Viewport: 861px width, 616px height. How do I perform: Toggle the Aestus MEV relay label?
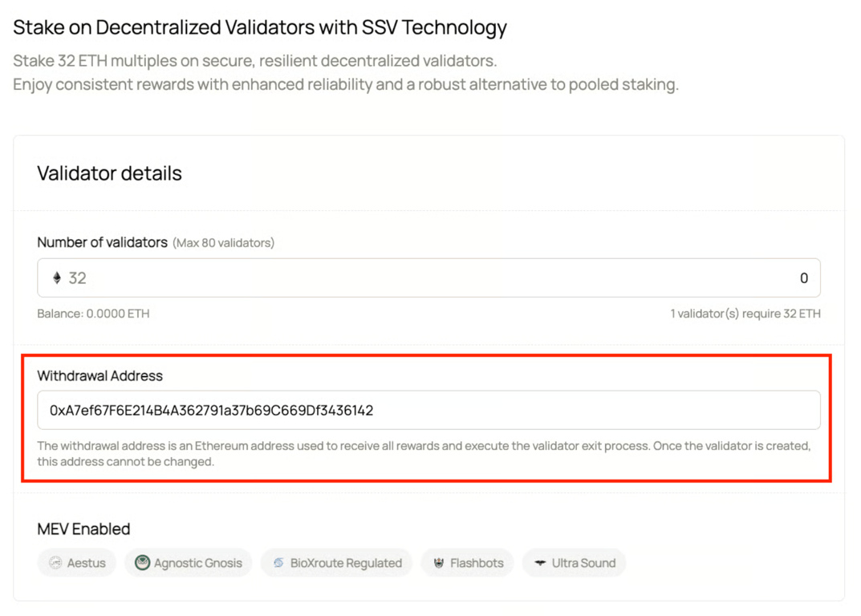86,563
